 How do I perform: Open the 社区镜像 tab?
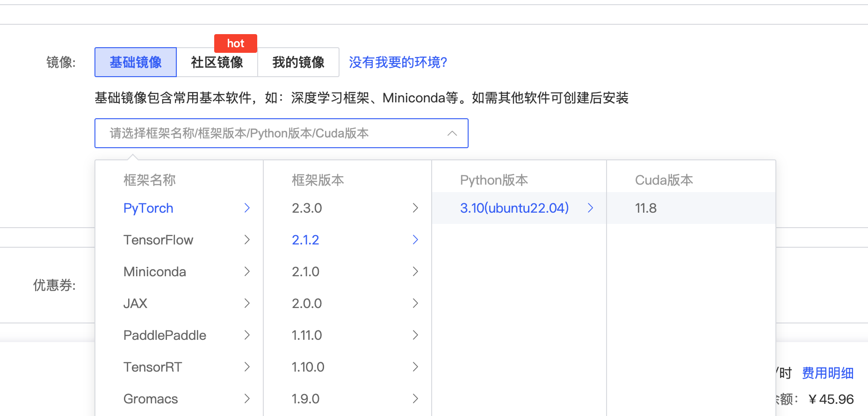tap(217, 62)
